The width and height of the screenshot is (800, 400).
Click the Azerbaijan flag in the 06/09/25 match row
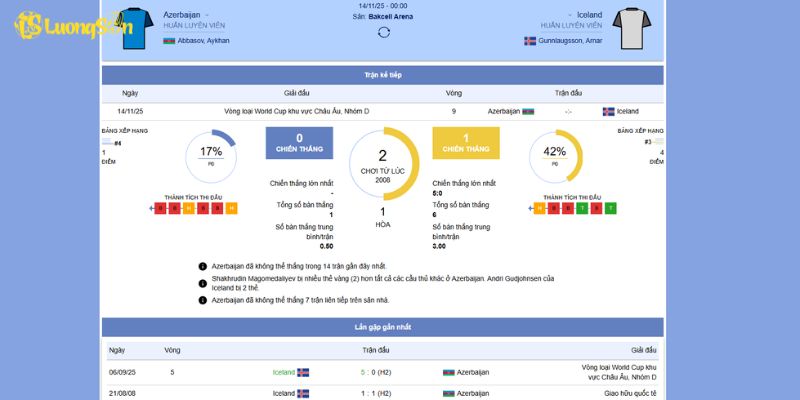[449, 372]
